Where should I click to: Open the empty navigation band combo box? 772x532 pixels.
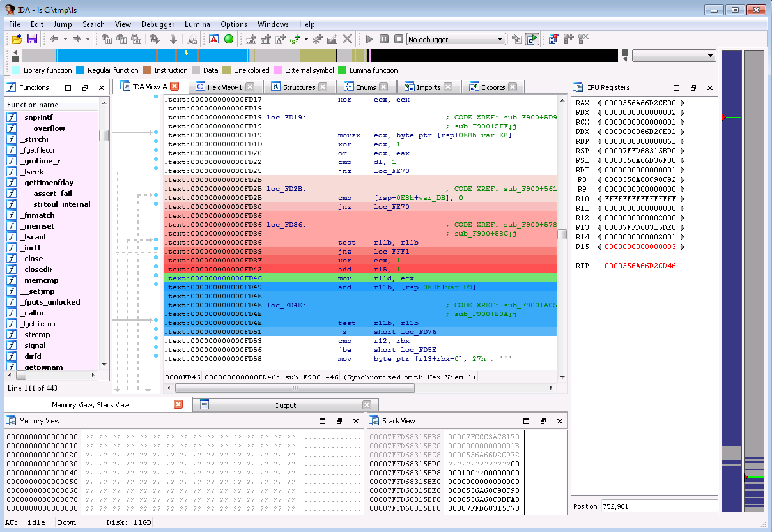point(674,56)
